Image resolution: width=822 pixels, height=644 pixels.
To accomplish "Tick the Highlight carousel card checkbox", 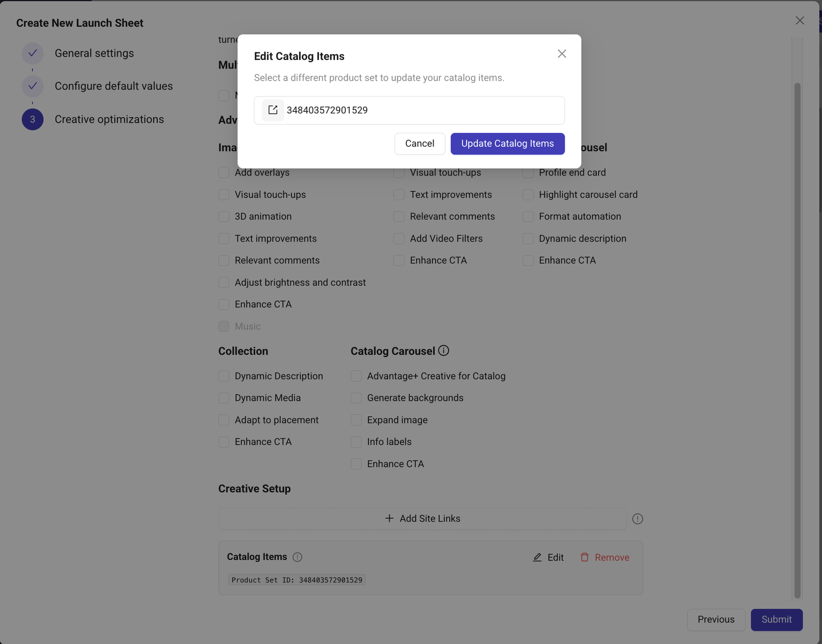I will (x=528, y=195).
